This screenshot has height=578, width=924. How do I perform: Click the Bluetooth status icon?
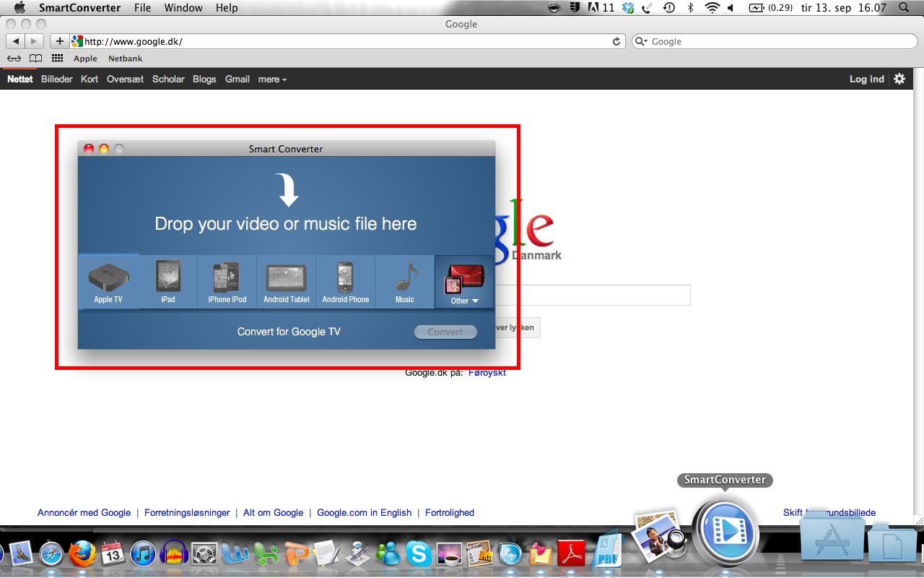click(x=690, y=8)
